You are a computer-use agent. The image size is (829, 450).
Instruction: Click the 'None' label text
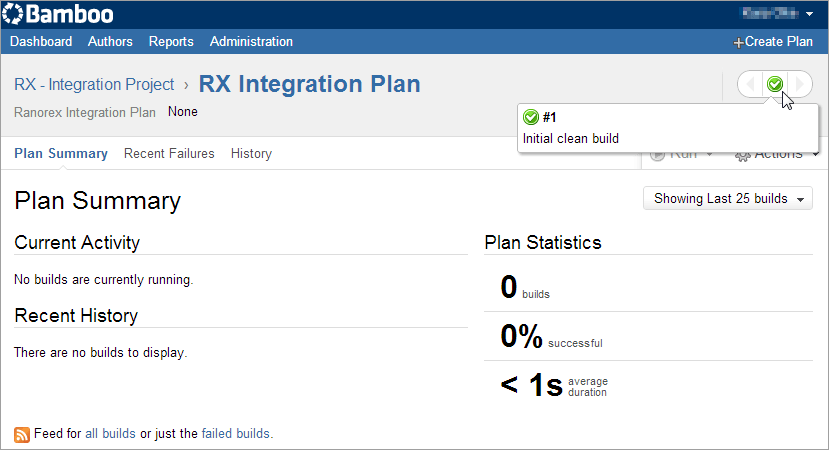[183, 112]
